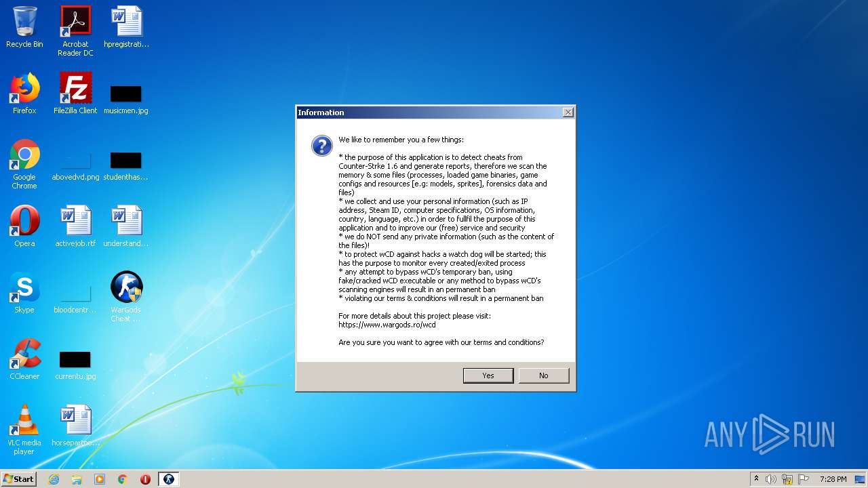
Task: Select the VLC media player shortcut
Action: click(x=24, y=430)
